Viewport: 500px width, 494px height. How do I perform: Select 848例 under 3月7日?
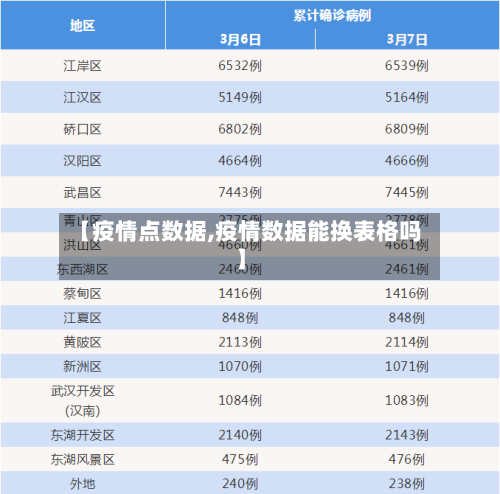(x=407, y=318)
